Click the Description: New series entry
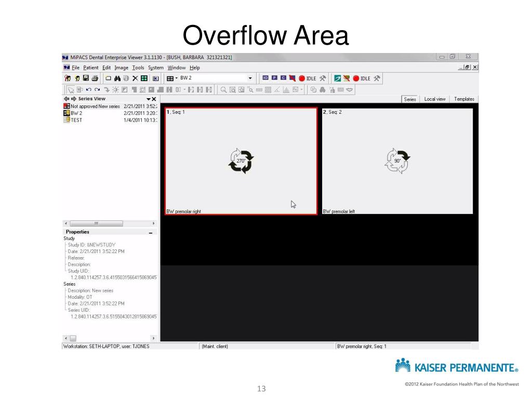Viewport: 532px width, 399px height. click(90, 290)
